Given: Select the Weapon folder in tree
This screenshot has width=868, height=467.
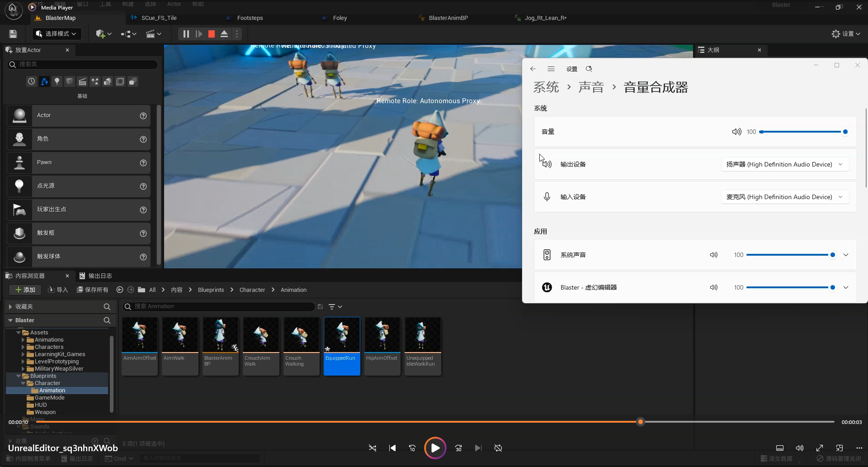Looking at the screenshot, I should click(45, 412).
